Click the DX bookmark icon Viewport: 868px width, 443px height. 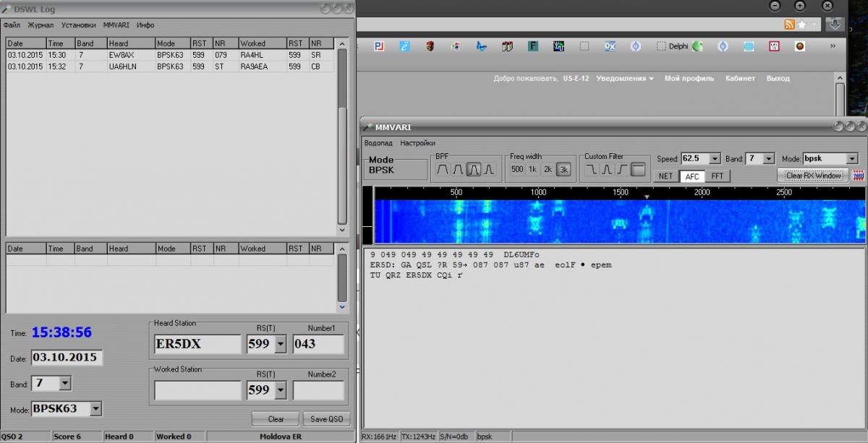click(x=609, y=46)
